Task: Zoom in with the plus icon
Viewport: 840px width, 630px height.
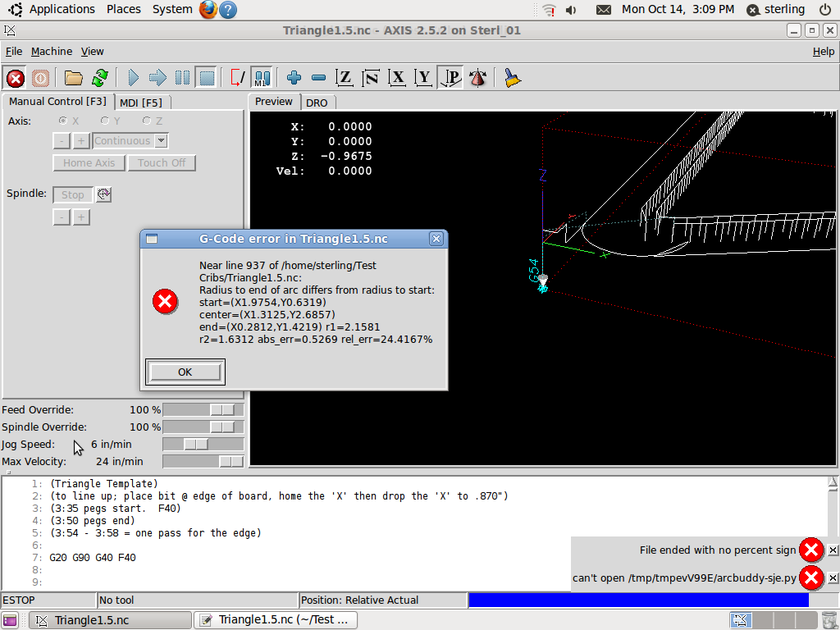Action: click(294, 78)
